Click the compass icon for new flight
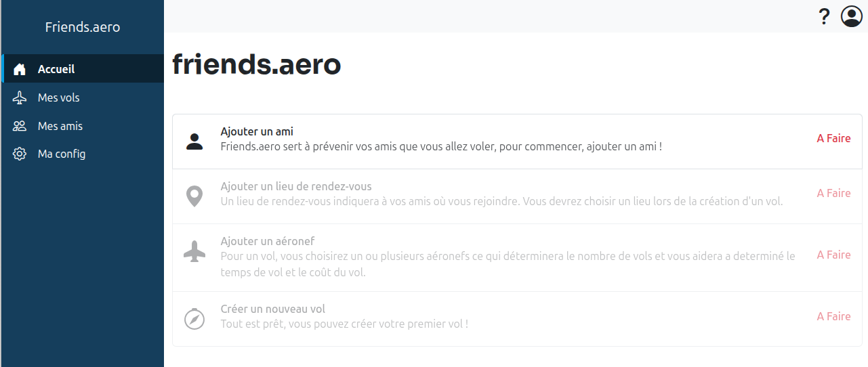The width and height of the screenshot is (868, 367). (x=194, y=319)
